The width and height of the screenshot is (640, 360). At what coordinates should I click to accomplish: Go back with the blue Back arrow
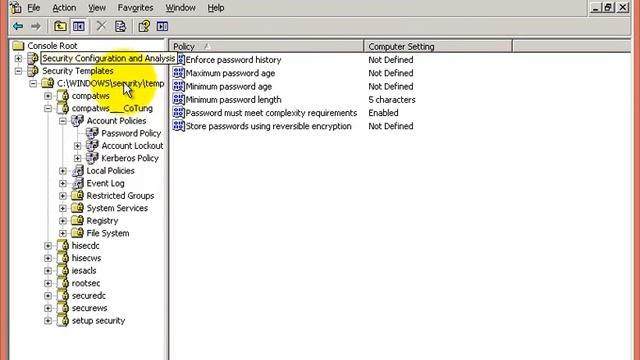coord(18,27)
